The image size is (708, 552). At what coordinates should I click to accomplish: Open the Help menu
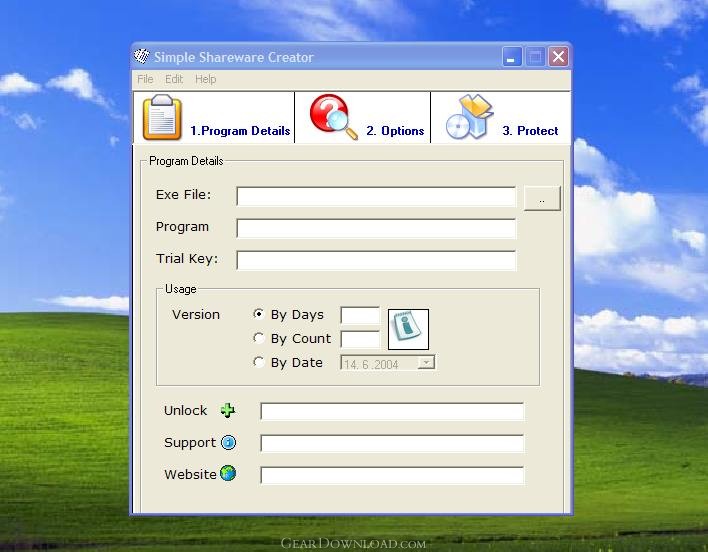pos(205,79)
